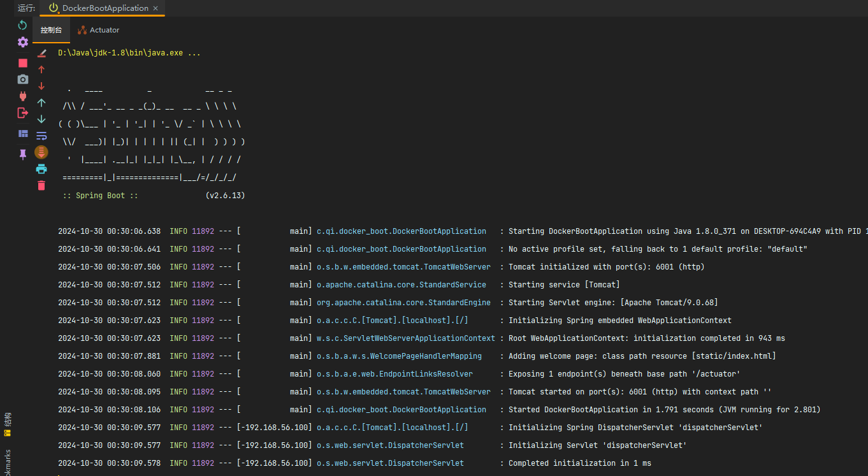The width and height of the screenshot is (868, 476).
Task: Click timestamp '2024-10-30 00:30:07.506'
Action: tap(109, 267)
